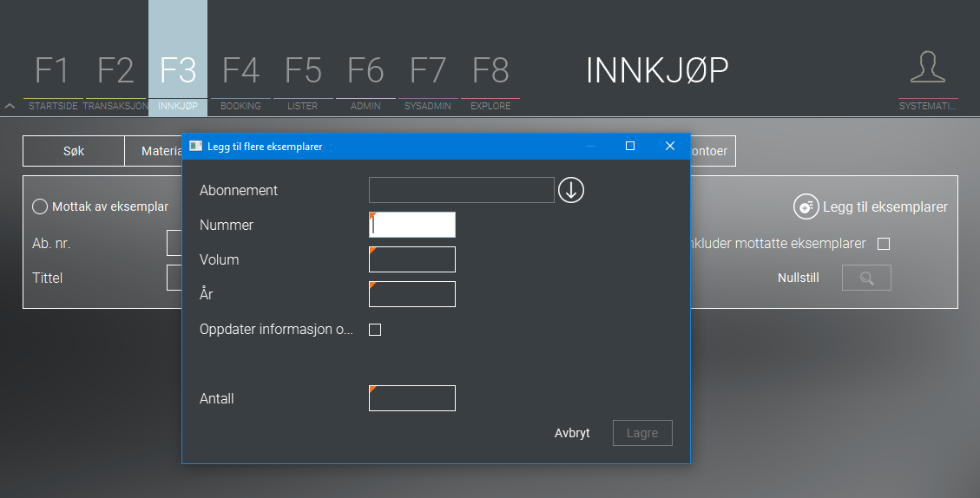Image resolution: width=980 pixels, height=498 pixels.
Task: Go to the F6 Admin tab
Action: 365,80
